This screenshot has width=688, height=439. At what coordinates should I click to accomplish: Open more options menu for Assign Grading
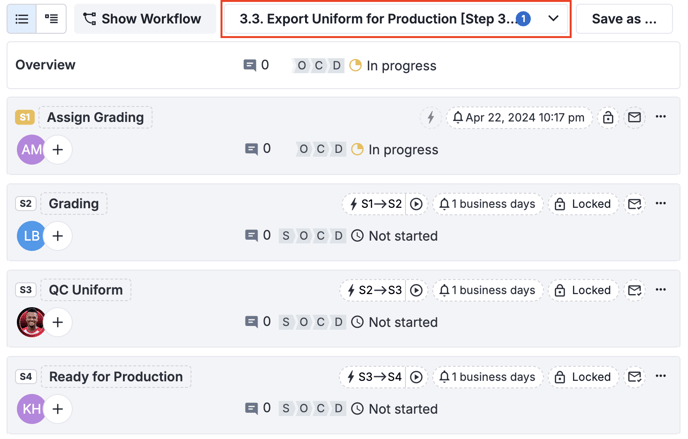(661, 117)
